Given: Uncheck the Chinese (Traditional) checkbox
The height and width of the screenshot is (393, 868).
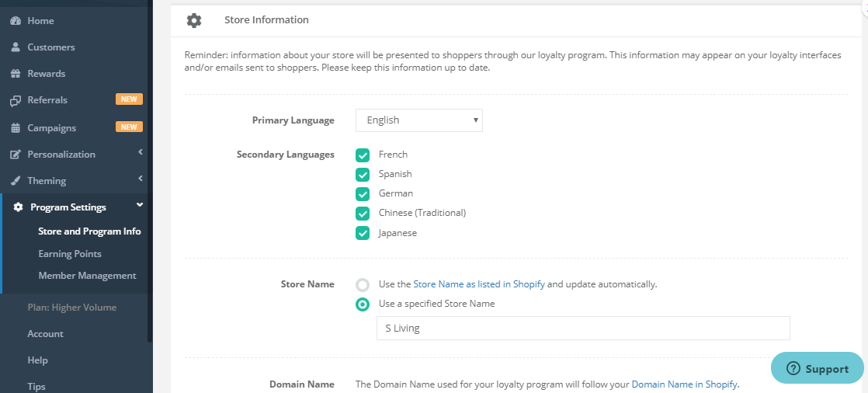Looking at the screenshot, I should (x=363, y=213).
